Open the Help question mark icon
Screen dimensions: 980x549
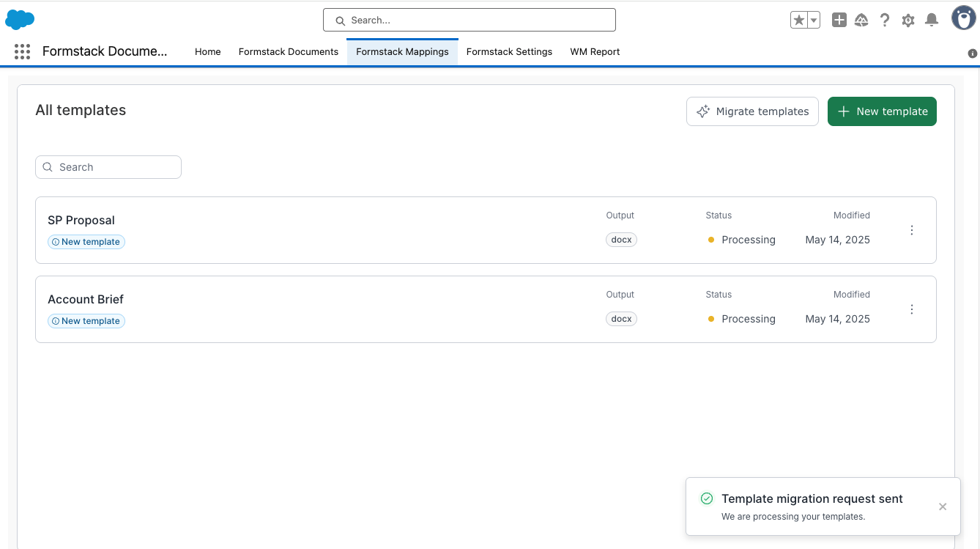[x=885, y=21]
